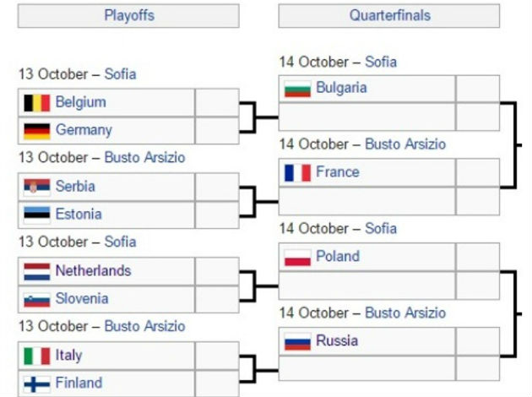The image size is (532, 397).
Task: Open Sofia link above Belgium match
Action: tap(120, 74)
